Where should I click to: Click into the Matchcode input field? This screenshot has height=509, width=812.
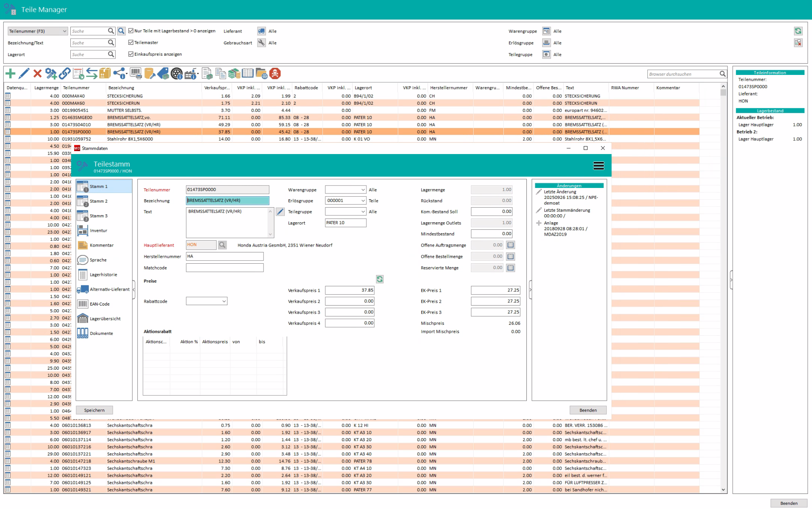tap(224, 268)
